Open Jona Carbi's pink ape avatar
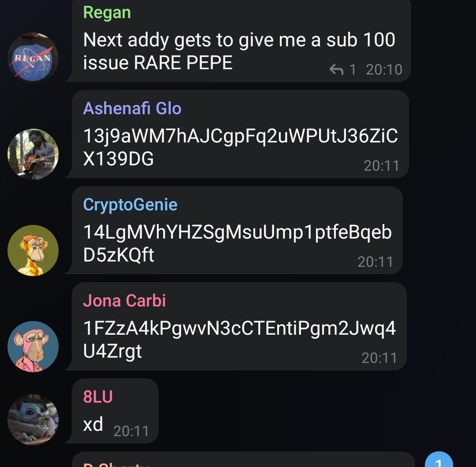 coord(33,347)
